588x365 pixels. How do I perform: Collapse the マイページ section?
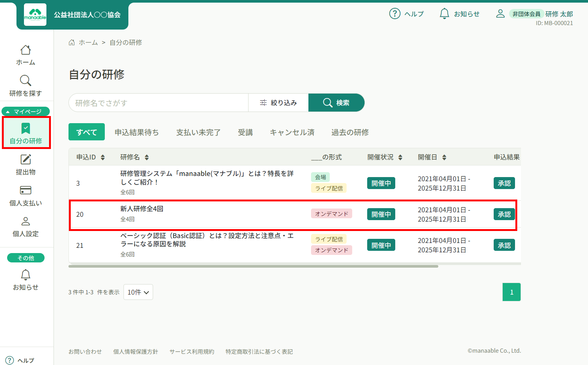click(25, 111)
